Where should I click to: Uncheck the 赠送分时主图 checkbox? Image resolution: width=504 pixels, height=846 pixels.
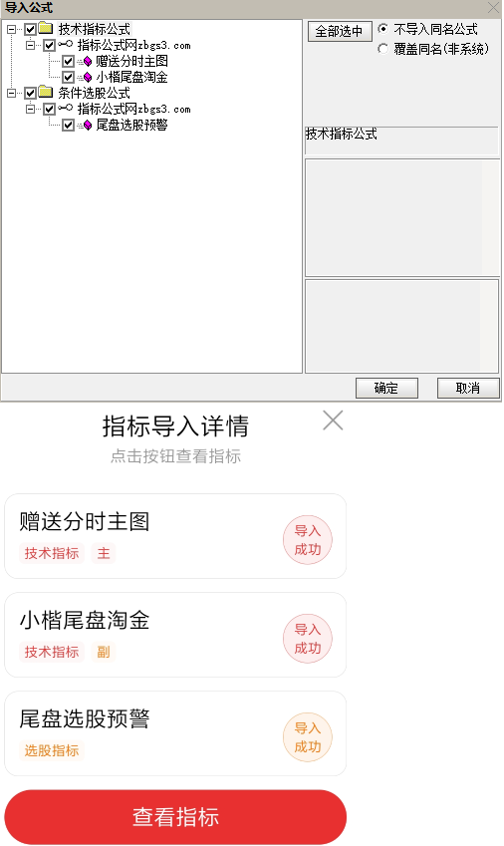[68, 62]
